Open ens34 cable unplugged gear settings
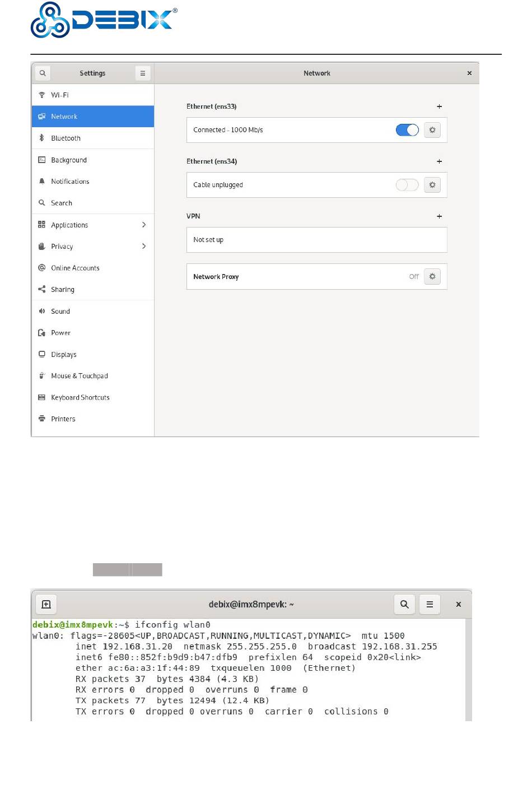 [x=432, y=185]
